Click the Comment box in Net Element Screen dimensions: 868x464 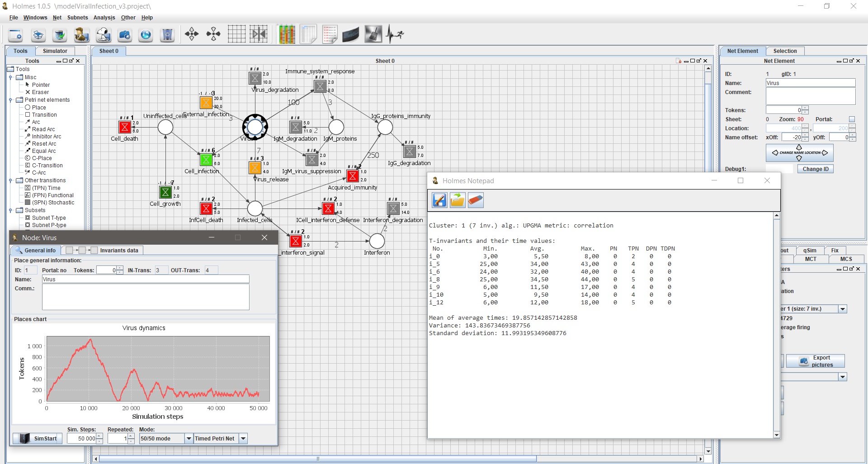click(x=810, y=96)
